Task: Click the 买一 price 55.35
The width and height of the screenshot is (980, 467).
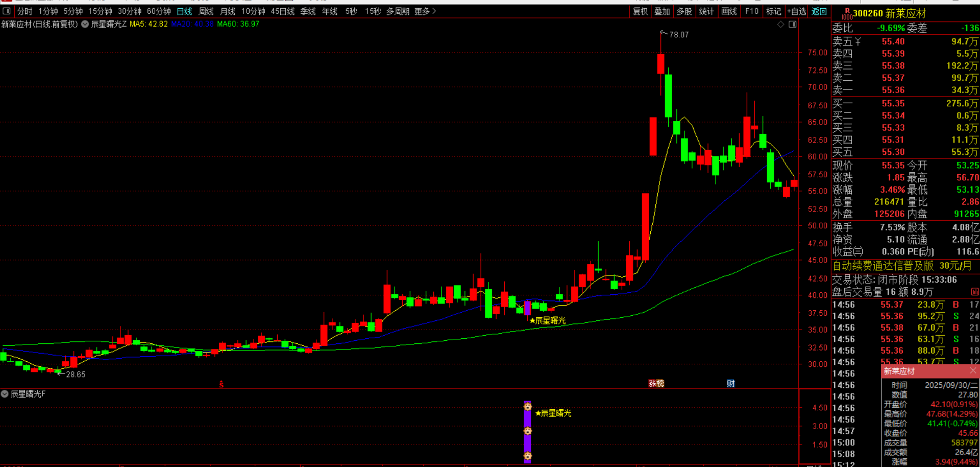Action: (x=893, y=103)
